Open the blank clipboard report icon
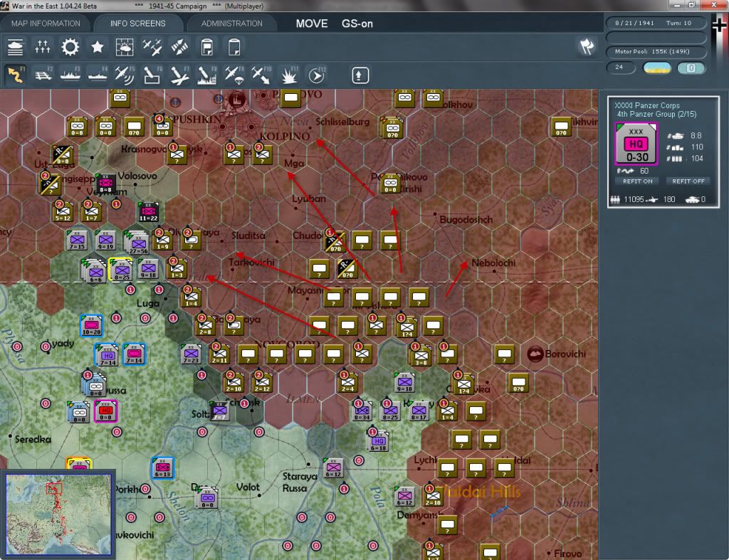Image resolution: width=729 pixels, height=560 pixels. [x=234, y=47]
